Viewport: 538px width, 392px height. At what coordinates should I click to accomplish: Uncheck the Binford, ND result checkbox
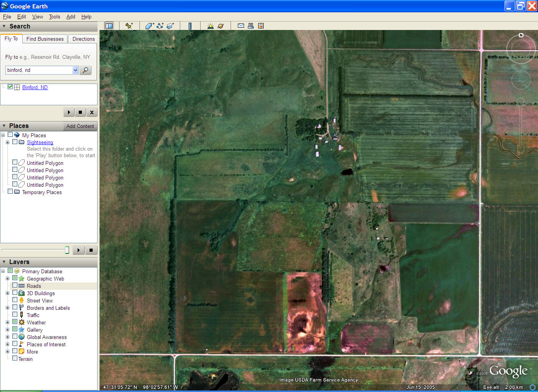[10, 87]
